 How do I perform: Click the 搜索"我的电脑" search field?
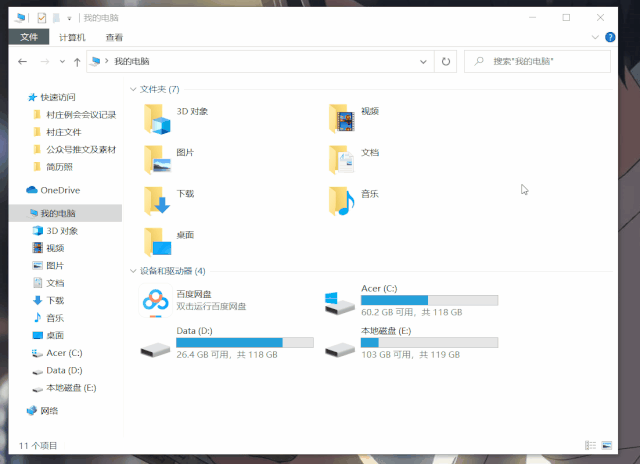pos(538,62)
